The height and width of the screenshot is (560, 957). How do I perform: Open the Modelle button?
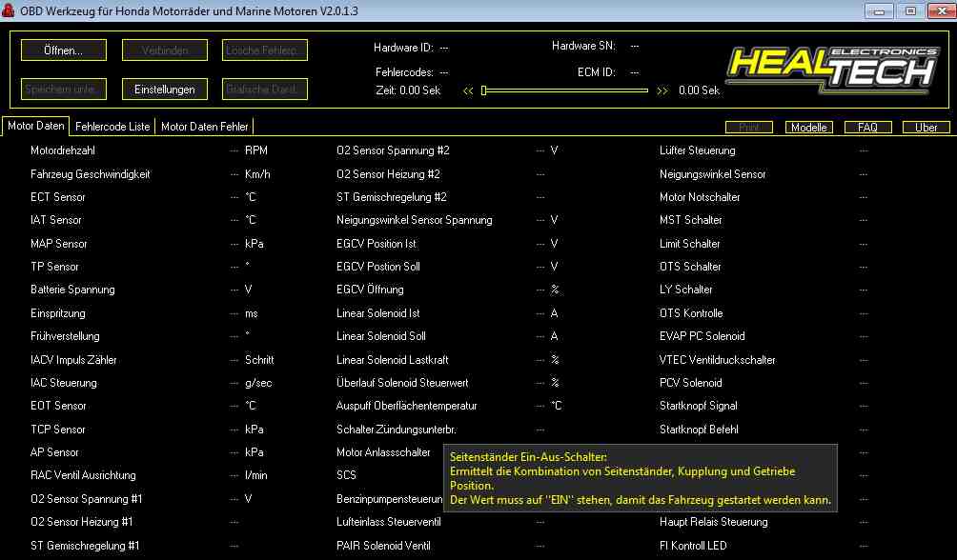(x=808, y=128)
